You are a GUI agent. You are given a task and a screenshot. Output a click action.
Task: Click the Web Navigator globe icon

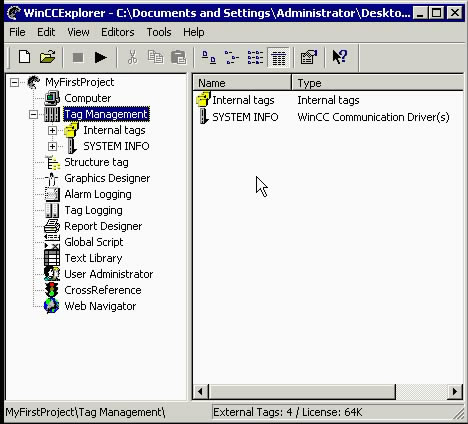(x=52, y=306)
